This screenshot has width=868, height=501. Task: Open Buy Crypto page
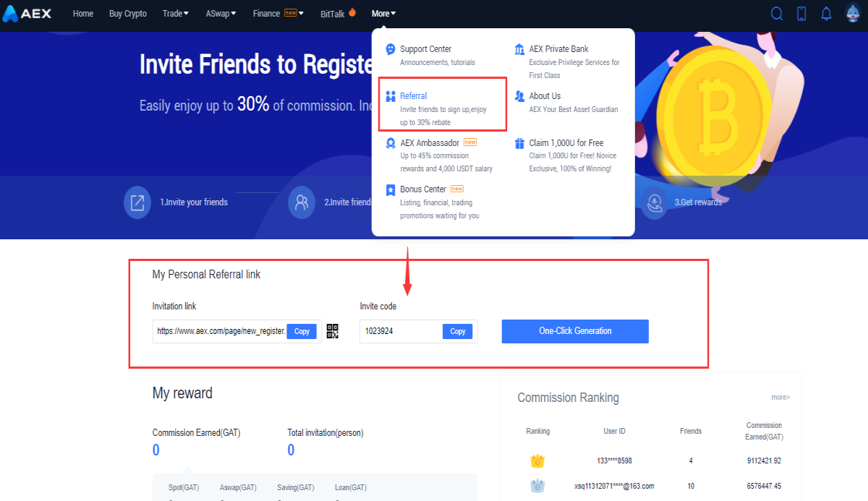click(x=128, y=14)
